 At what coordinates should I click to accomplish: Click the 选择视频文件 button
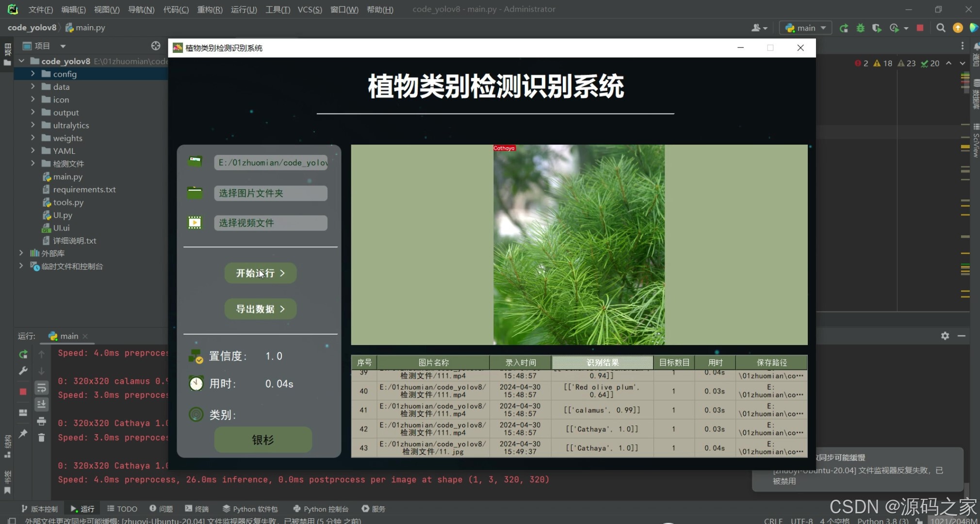click(x=270, y=223)
